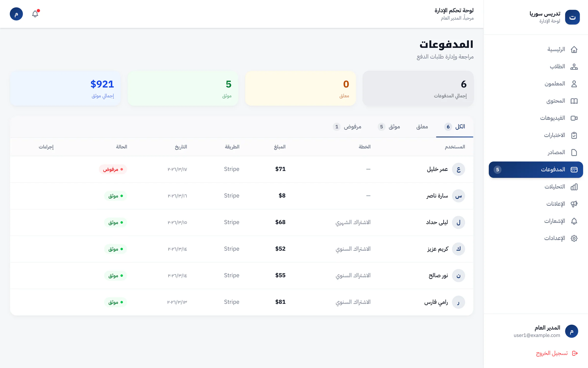Image resolution: width=588 pixels, height=368 pixels.
Task: Click الاشتراك السنوي plan for رامي فارس
Action: coord(353,302)
